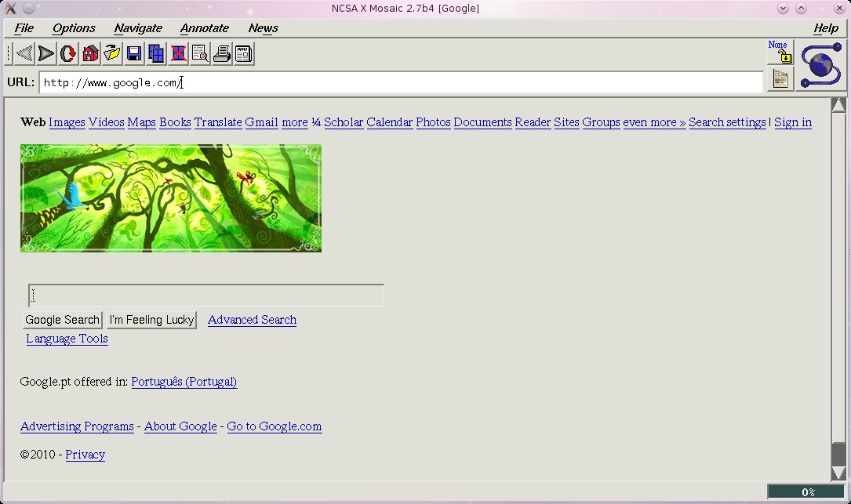Image resolution: width=851 pixels, height=504 pixels.
Task: Click the Mosaic spinning globe logo
Action: [821, 65]
